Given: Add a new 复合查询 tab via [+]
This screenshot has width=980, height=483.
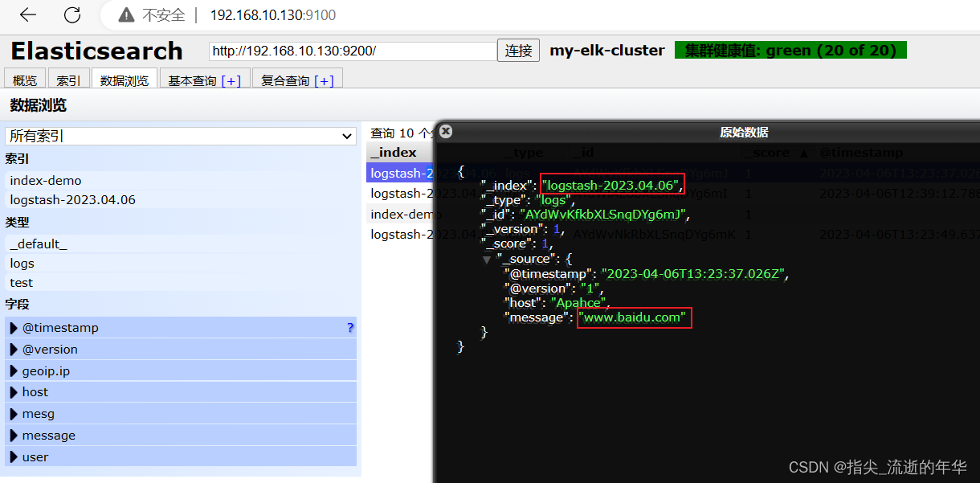Looking at the screenshot, I should point(325,81).
